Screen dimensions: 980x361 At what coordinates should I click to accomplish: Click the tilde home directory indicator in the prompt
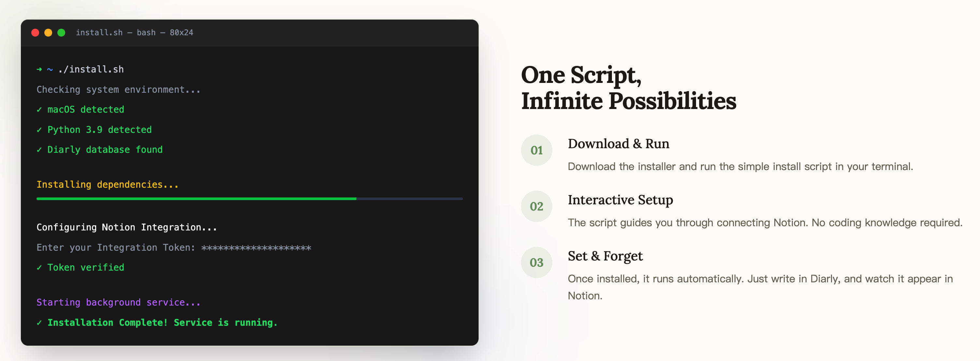click(x=50, y=69)
